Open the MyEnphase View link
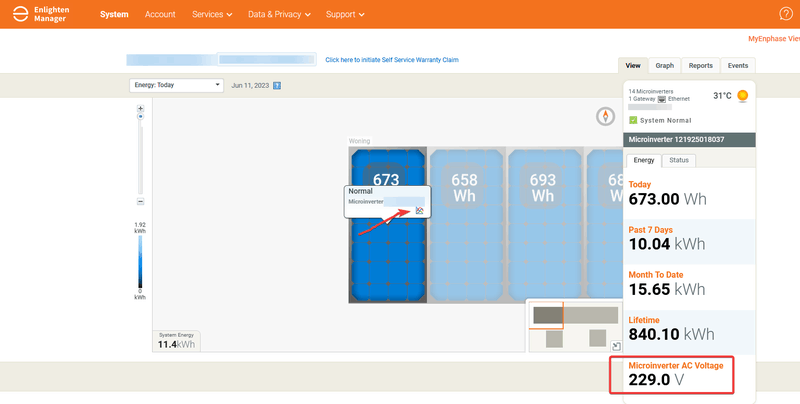 point(774,39)
